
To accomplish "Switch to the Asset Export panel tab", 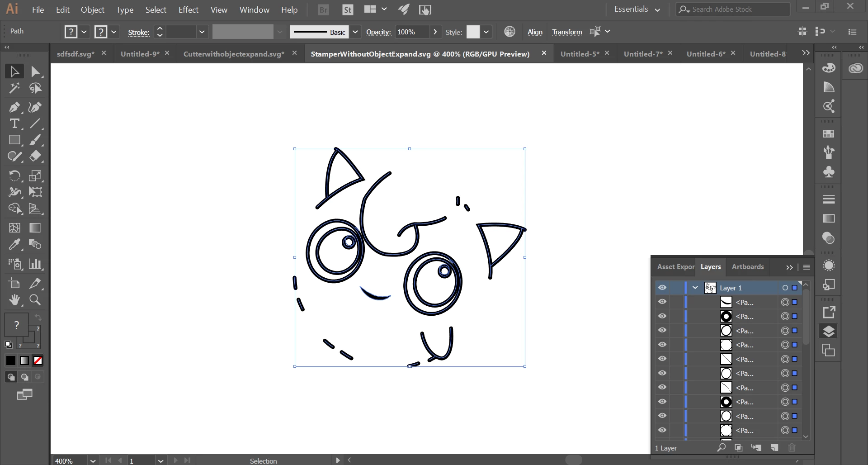I will [676, 267].
